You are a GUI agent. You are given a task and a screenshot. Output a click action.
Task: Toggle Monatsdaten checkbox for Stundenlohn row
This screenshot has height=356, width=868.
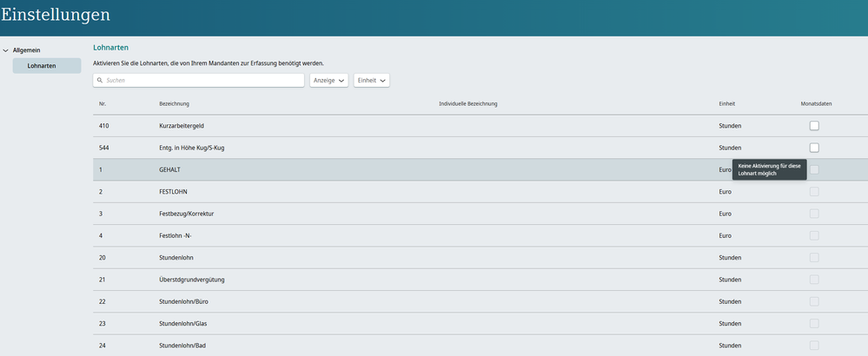pyautogui.click(x=814, y=258)
